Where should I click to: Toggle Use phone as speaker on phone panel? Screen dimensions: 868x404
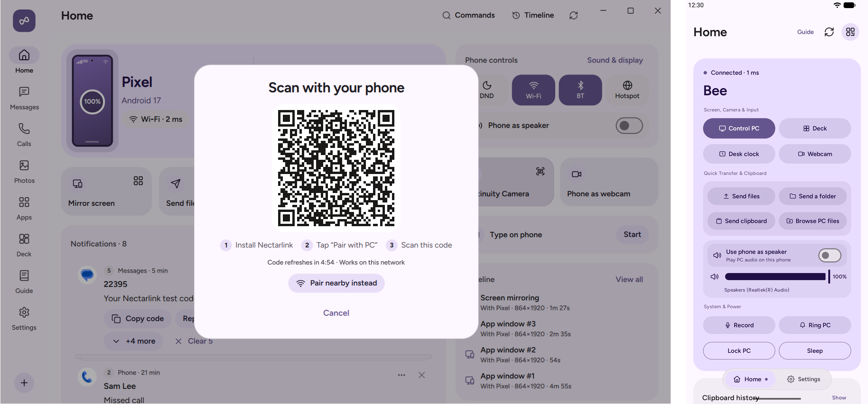(830, 256)
